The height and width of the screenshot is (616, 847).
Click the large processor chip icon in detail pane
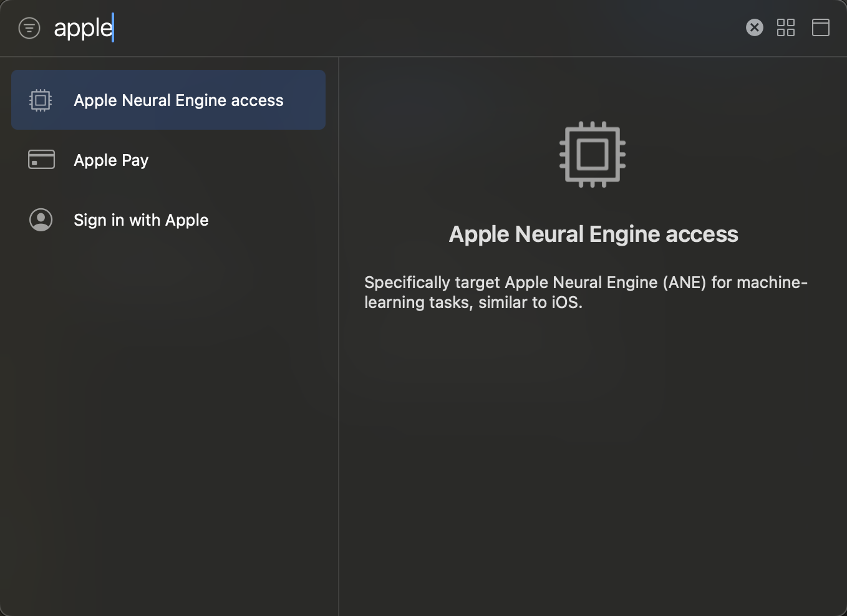pos(593,155)
